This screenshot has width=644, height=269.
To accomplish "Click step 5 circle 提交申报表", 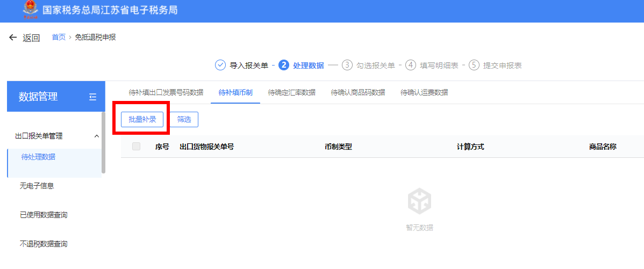I will [474, 65].
